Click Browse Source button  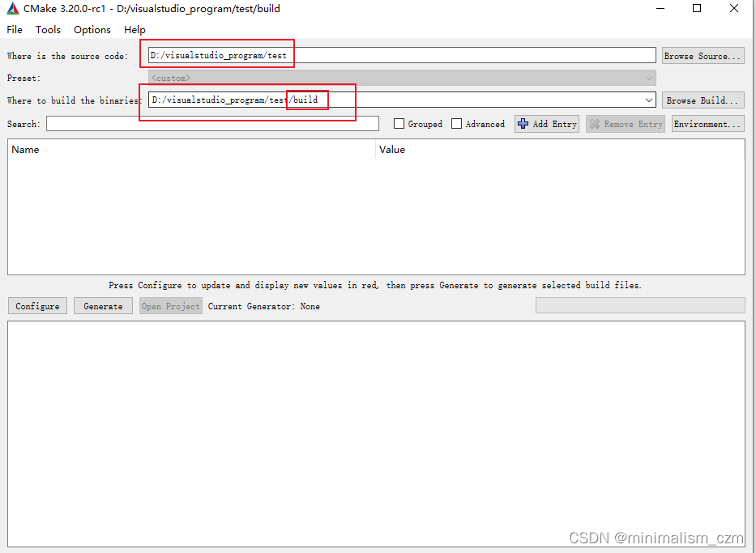point(703,56)
